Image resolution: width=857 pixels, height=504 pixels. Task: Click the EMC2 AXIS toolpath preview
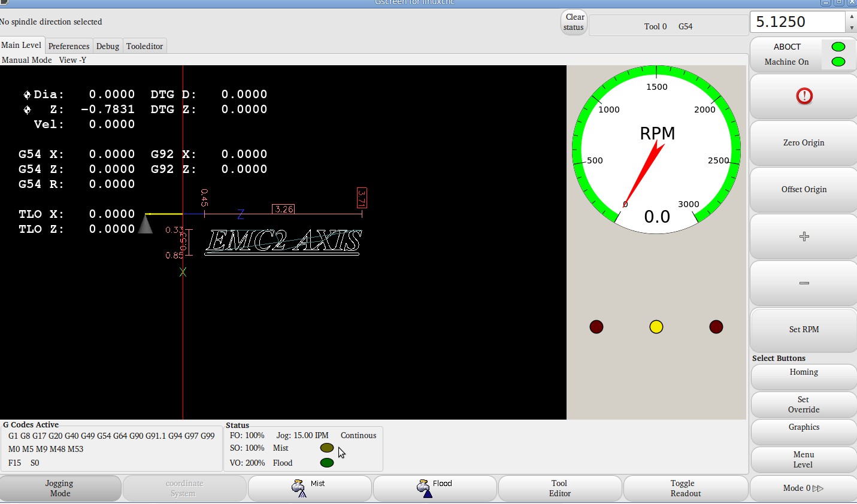coord(283,241)
